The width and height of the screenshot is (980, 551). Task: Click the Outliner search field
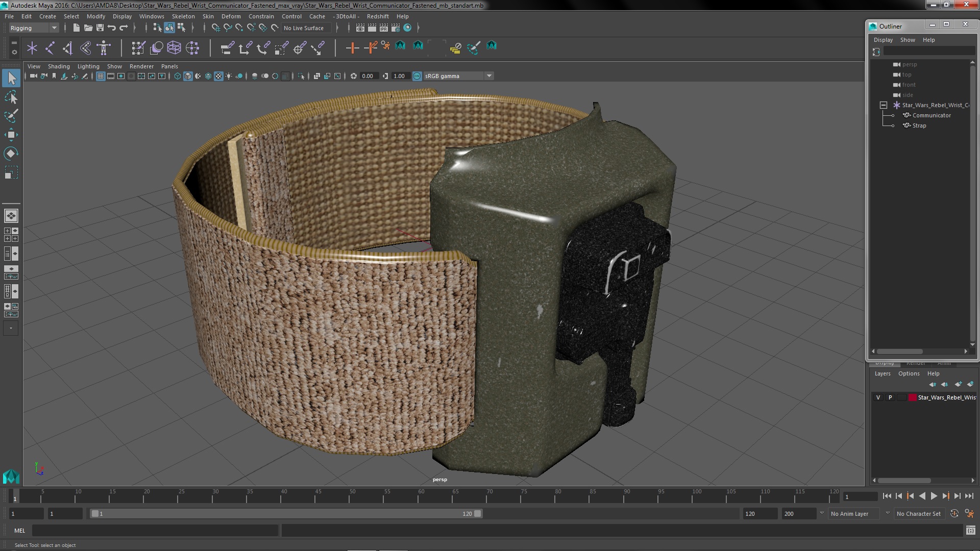929,52
